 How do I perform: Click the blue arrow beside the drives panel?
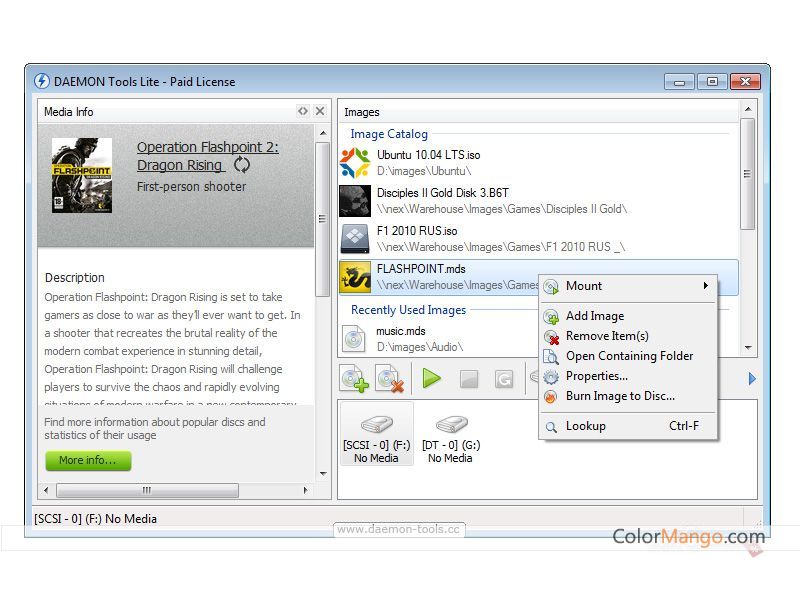click(x=752, y=378)
